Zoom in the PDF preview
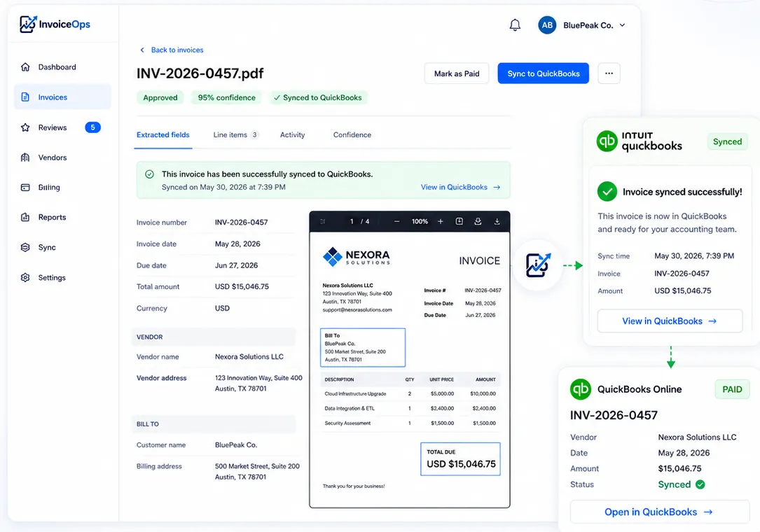The width and height of the screenshot is (760, 532). [x=440, y=221]
